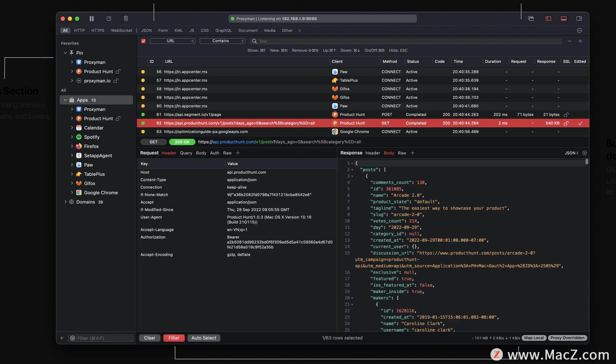Click the edited checkmark on row 62
Screen dimensions: 616x364
click(581, 123)
